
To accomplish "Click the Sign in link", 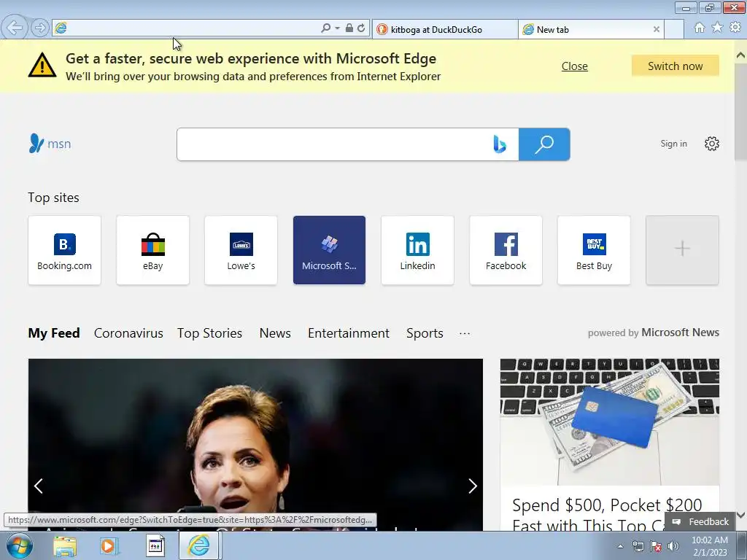I will [x=673, y=144].
